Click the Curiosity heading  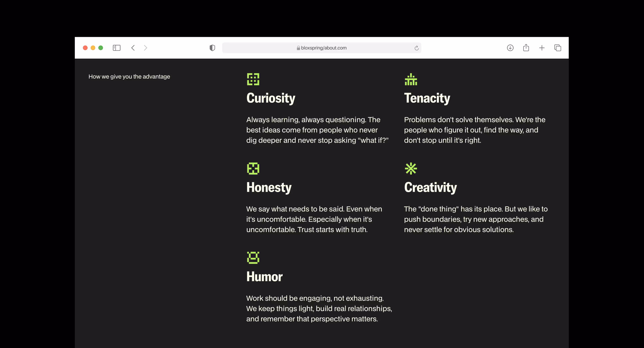(271, 98)
